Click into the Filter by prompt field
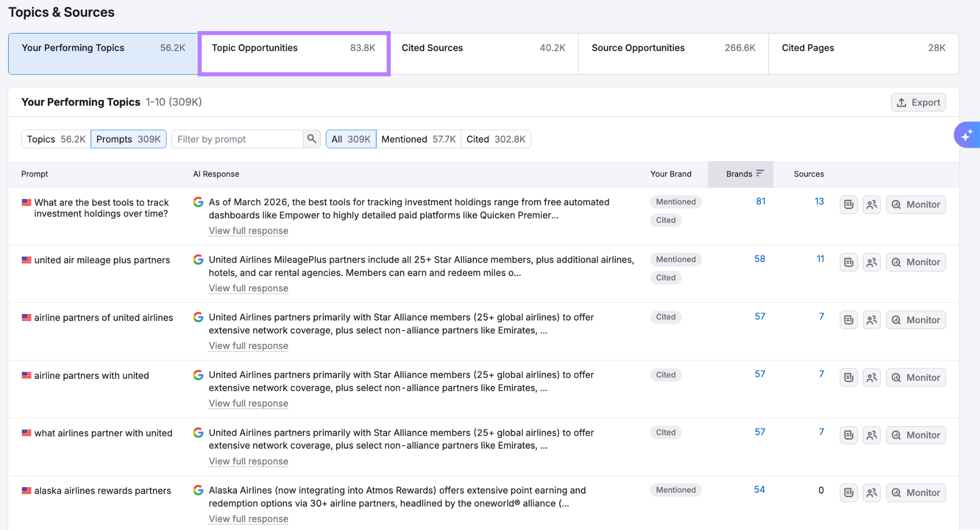Screen dimensions: 980x530 click(x=237, y=139)
